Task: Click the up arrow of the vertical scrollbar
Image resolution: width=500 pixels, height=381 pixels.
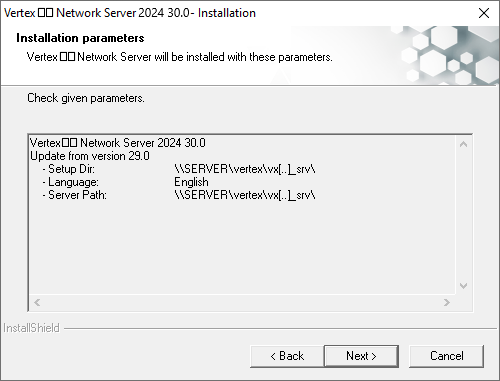Action: (x=463, y=144)
